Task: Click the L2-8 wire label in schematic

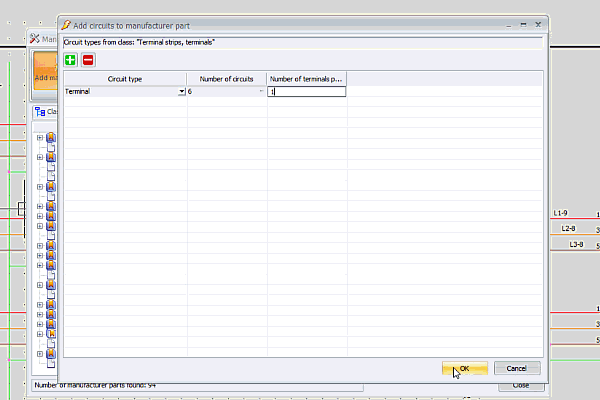Action: (568, 229)
